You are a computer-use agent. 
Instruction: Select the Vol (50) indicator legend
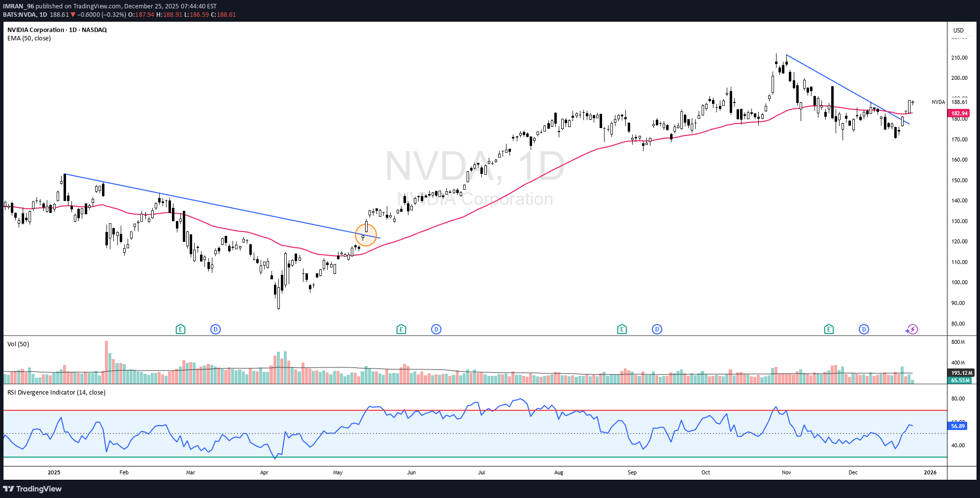coord(18,344)
